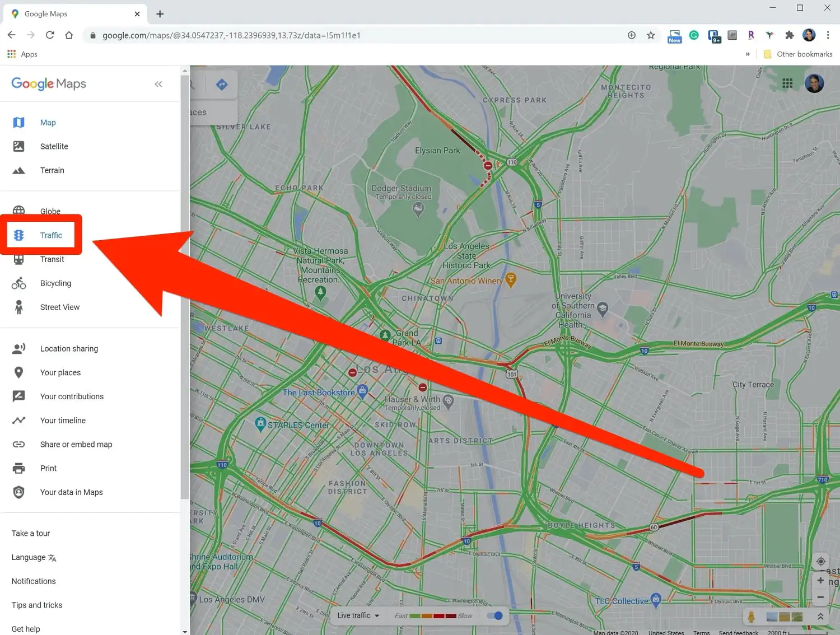Image resolution: width=840 pixels, height=635 pixels.
Task: Select the Terrain map type icon
Action: [18, 170]
